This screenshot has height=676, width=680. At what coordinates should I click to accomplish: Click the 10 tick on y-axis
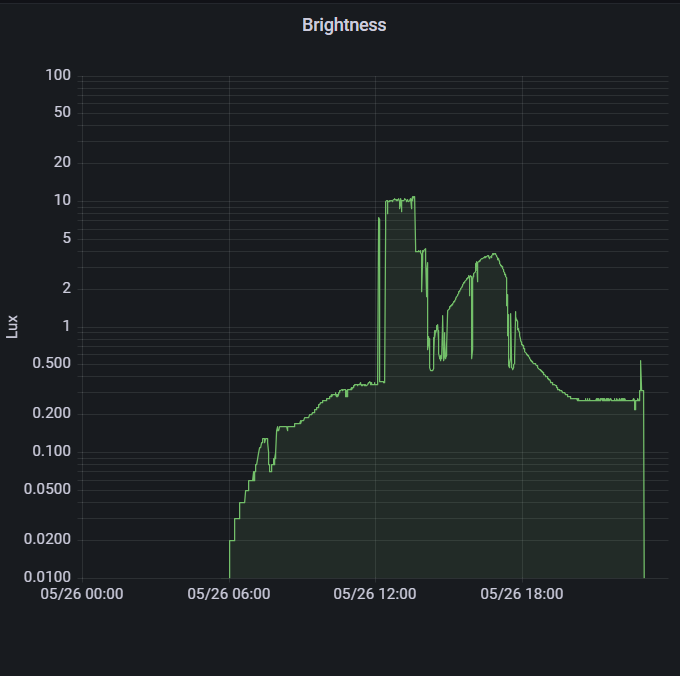point(62,201)
